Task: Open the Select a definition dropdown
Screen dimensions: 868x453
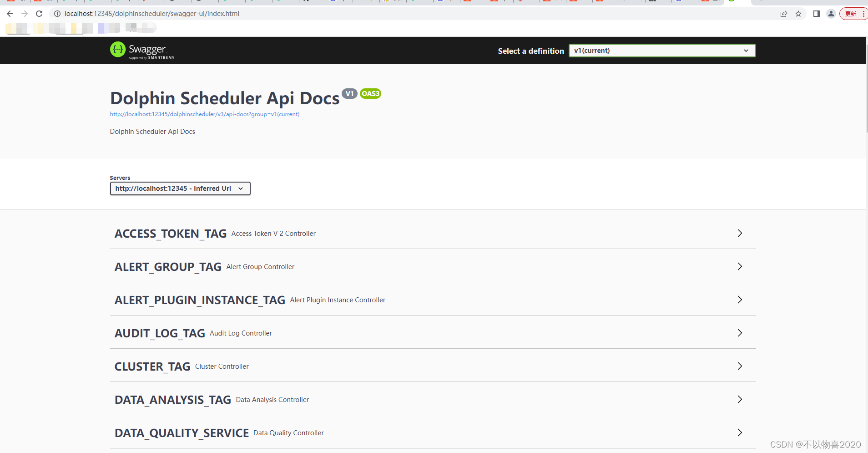Action: (x=662, y=51)
